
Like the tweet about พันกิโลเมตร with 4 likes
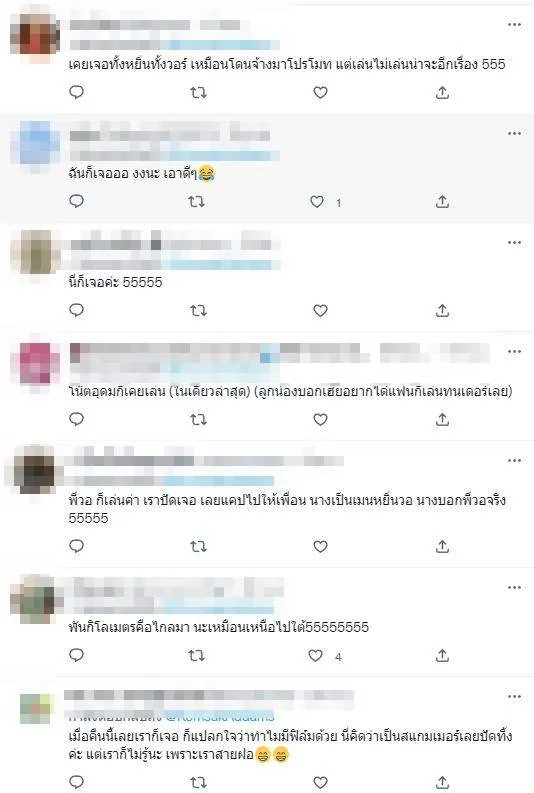click(x=316, y=656)
